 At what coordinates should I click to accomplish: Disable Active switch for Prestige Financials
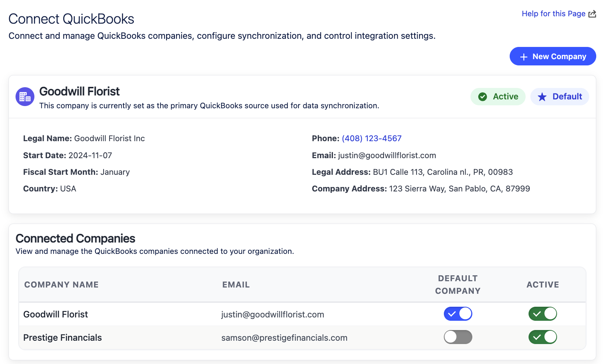tap(543, 337)
